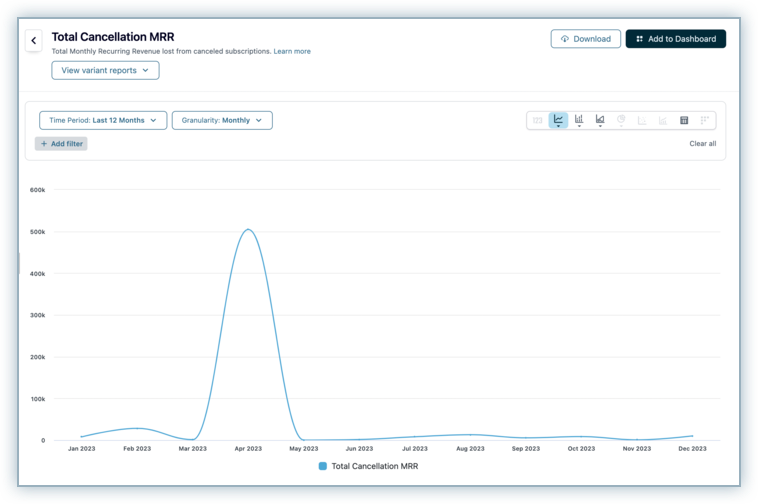Viewport: 758px width, 504px height.
Task: Click the Download button
Action: (585, 39)
